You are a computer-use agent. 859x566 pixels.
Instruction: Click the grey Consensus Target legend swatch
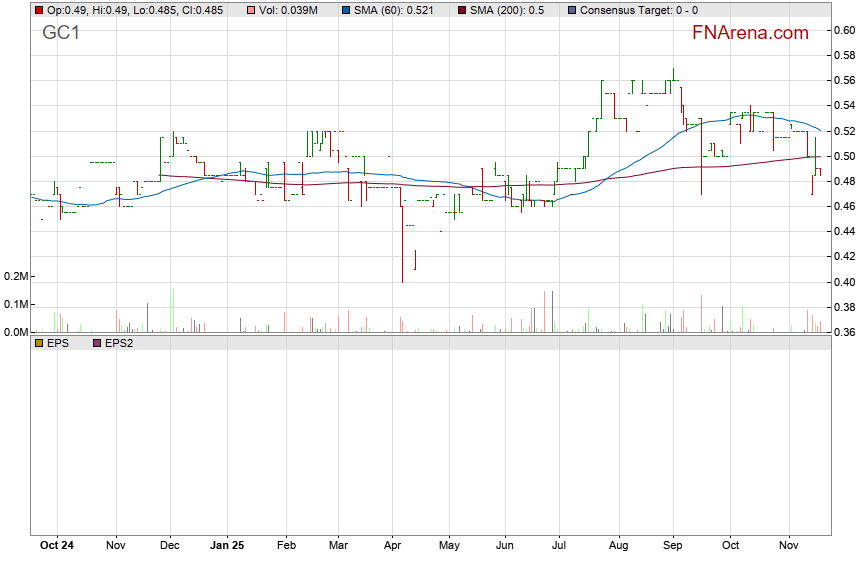click(x=570, y=10)
